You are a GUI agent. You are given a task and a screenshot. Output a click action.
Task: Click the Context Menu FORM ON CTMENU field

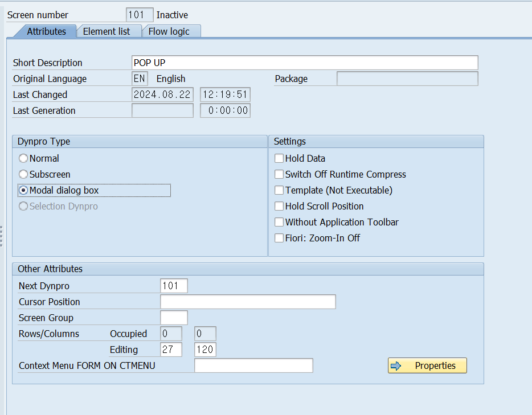(x=253, y=365)
